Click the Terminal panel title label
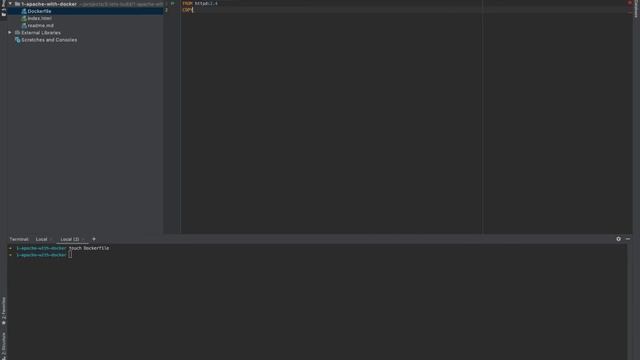 pyautogui.click(x=19, y=239)
